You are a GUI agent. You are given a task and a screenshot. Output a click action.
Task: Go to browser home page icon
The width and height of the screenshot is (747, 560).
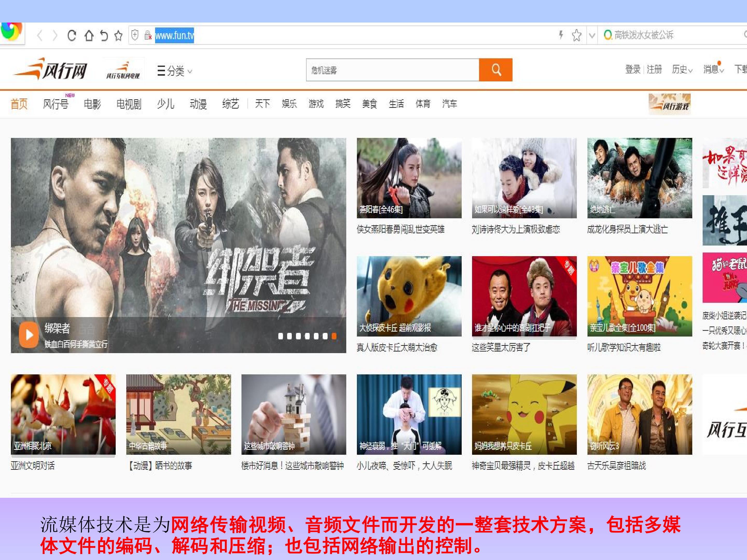pyautogui.click(x=89, y=36)
